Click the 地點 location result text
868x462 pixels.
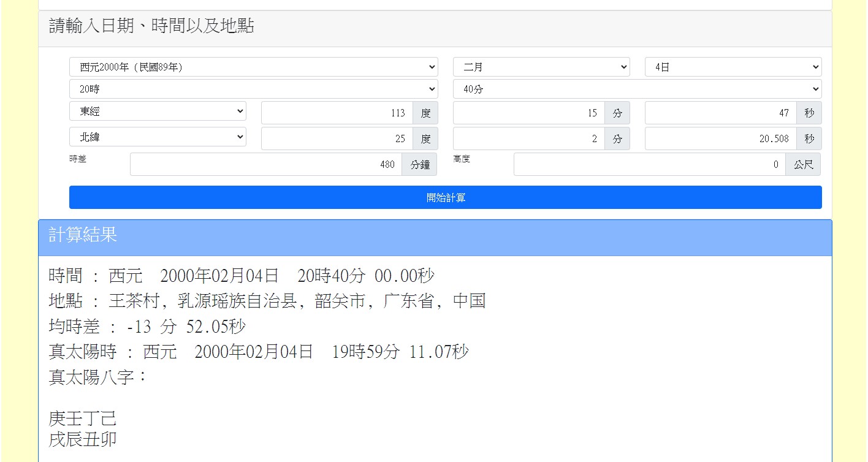[267, 301]
